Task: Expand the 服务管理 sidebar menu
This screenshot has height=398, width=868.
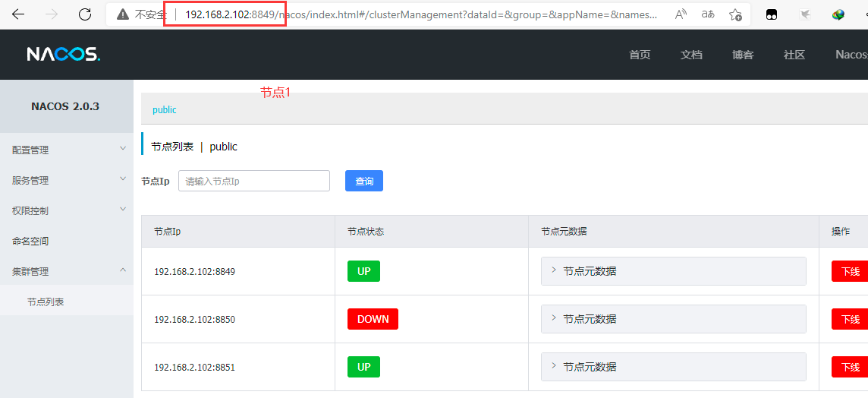Action: point(66,180)
